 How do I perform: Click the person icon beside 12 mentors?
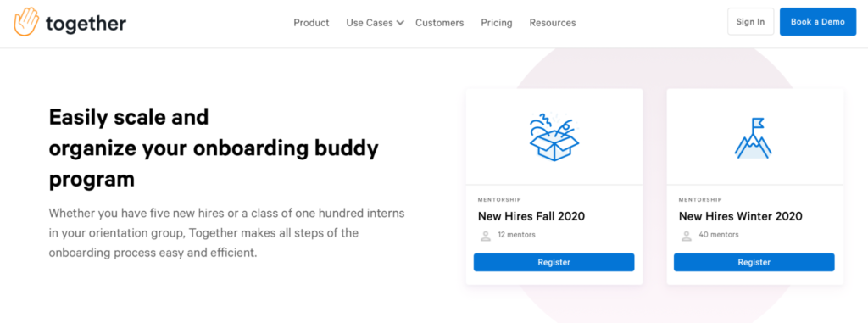(486, 236)
